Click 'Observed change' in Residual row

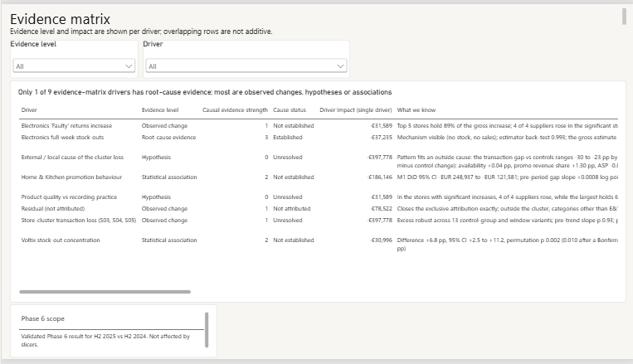click(164, 209)
